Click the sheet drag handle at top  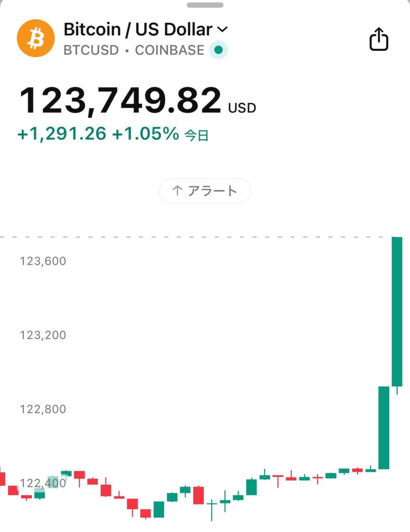205,5
